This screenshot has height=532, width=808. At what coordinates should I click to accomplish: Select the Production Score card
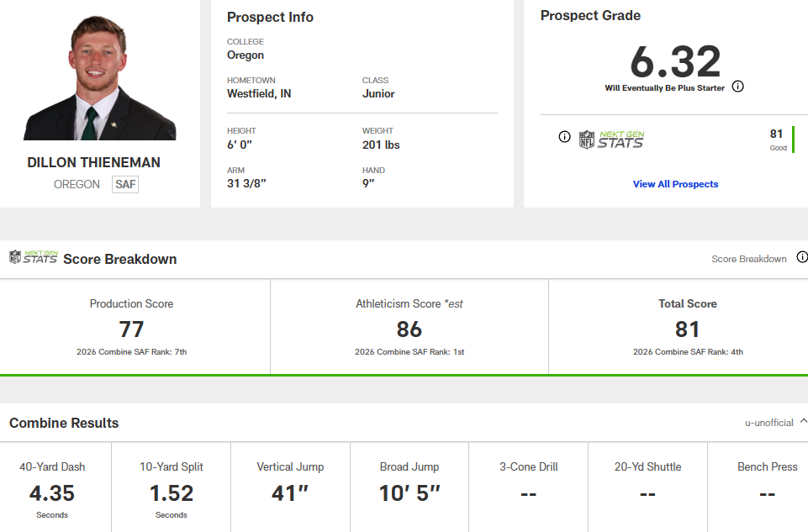(x=132, y=327)
